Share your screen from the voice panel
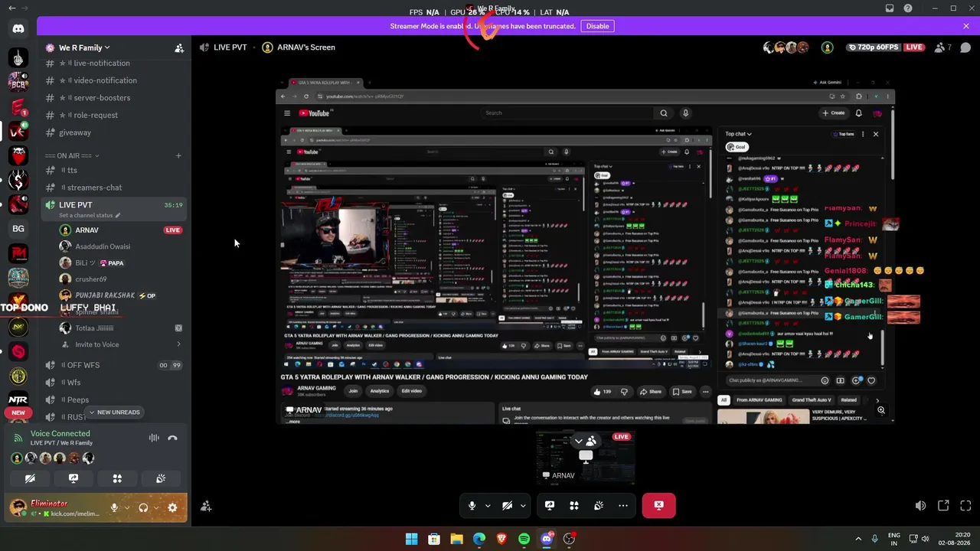This screenshot has height=551, width=980. (73, 479)
